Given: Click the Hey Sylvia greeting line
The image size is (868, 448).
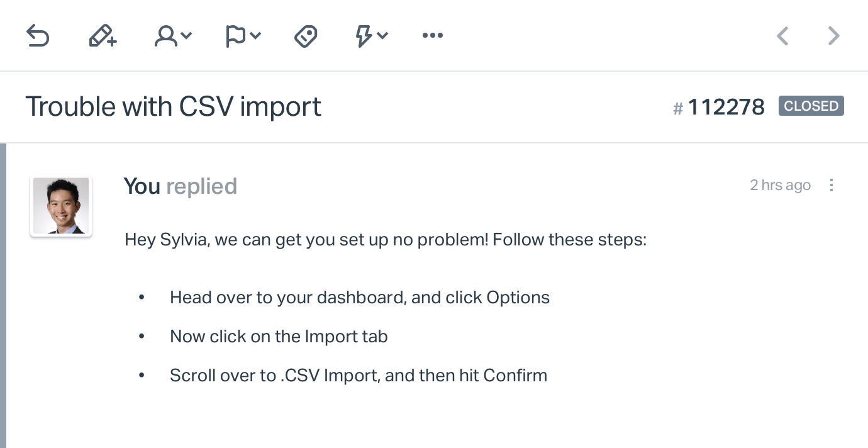Looking at the screenshot, I should coord(386,240).
